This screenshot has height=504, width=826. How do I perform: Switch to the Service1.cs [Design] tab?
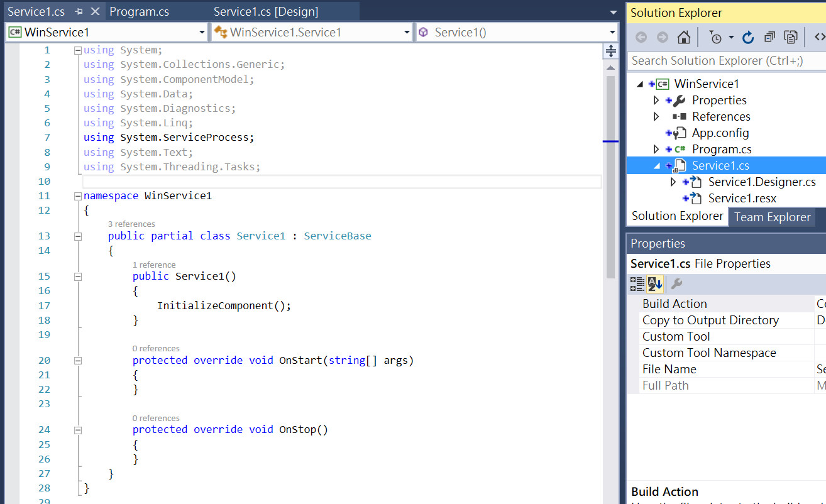266,11
